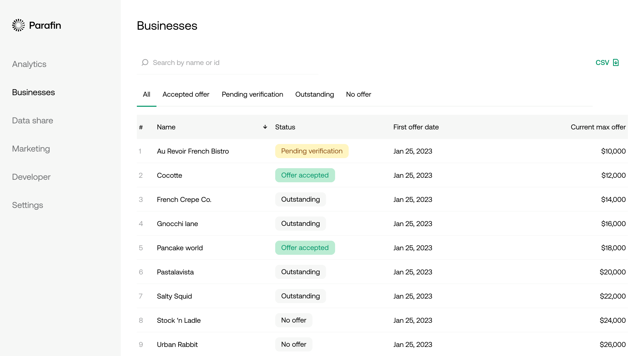Select the All tab

(146, 94)
